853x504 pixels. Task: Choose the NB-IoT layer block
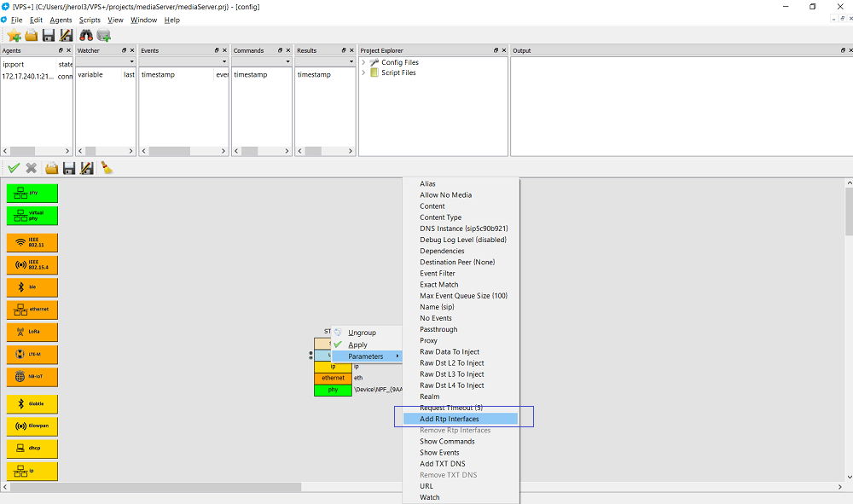[32, 376]
